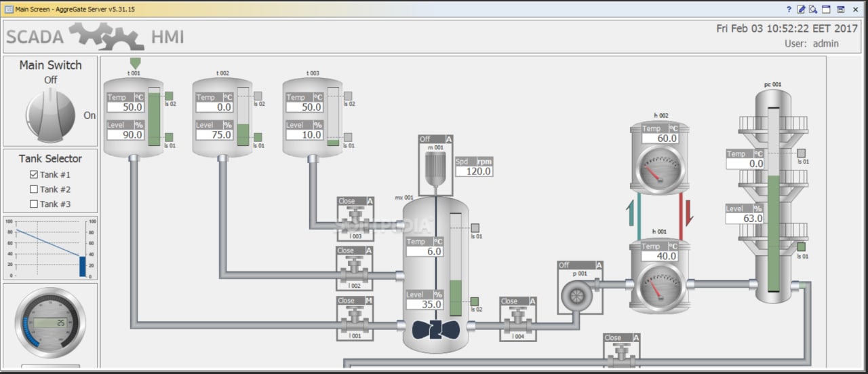Click the archive/dock window icon in title bar
The width and height of the screenshot is (868, 374).
tap(840, 10)
